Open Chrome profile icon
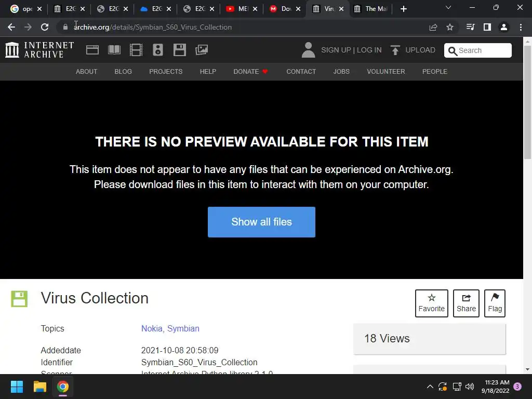 [x=504, y=27]
